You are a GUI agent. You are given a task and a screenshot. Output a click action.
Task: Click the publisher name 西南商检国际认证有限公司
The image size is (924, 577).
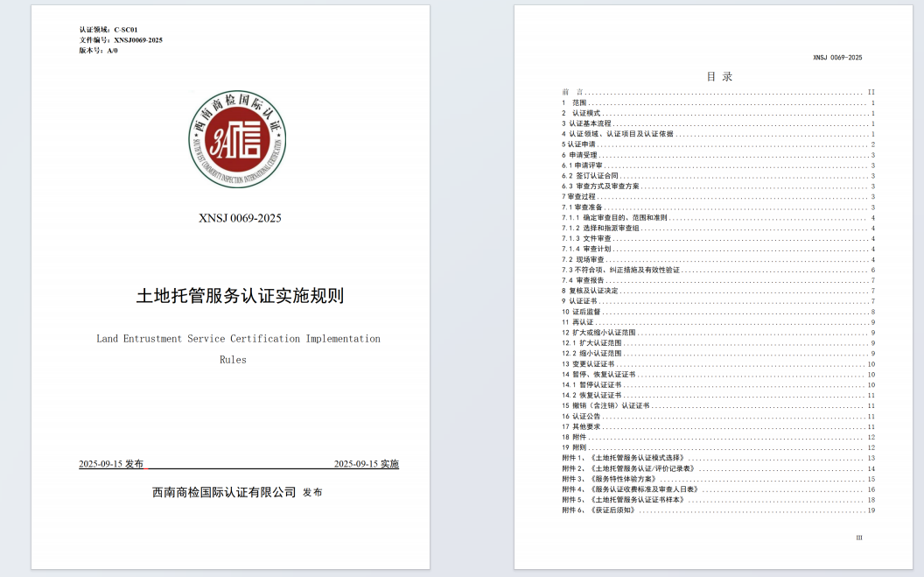click(x=224, y=492)
